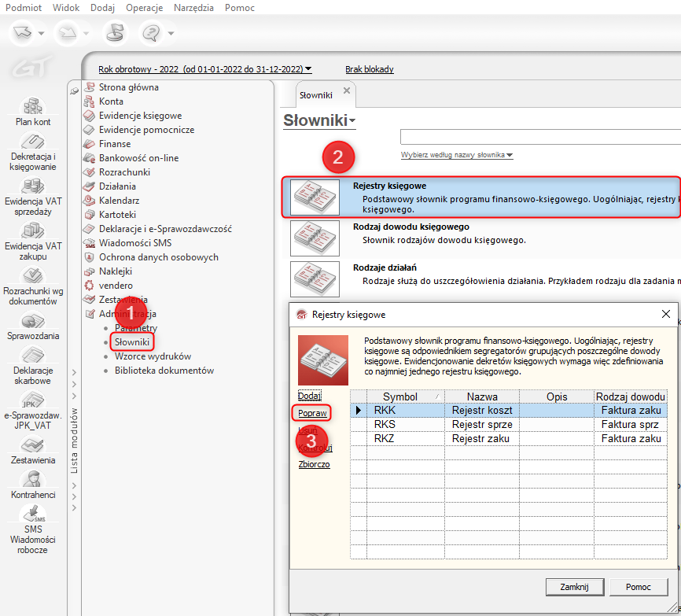681x616 pixels.
Task: Open Zestawienia module in the left icon bar
Action: pyautogui.click(x=33, y=451)
